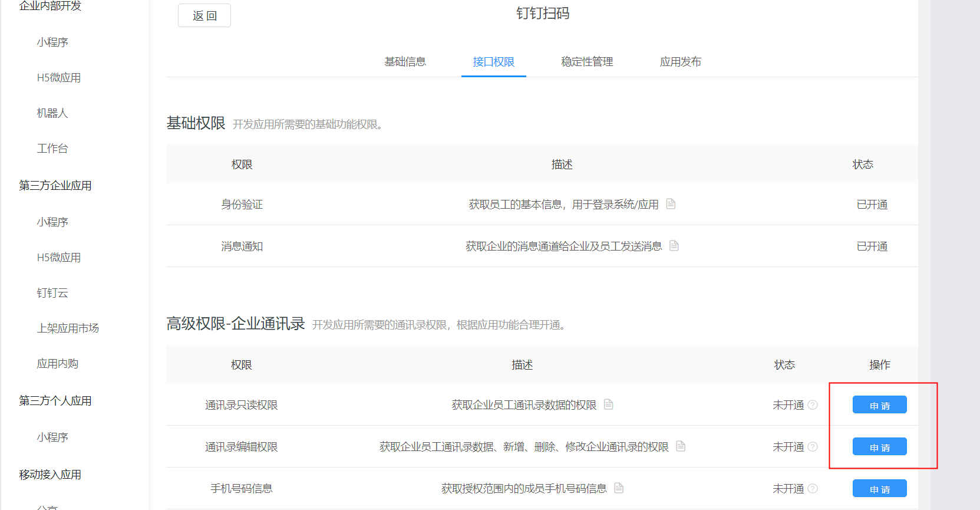
Task: Click help icon next to 通讯录编辑权限 未开通 status
Action: click(813, 447)
